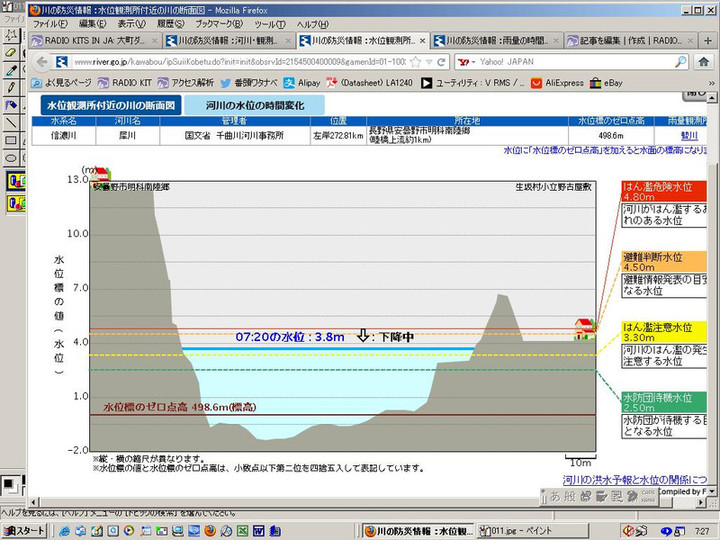Click the black foreground color swatch in Paint
The height and width of the screenshot is (540, 720).
click(8, 484)
